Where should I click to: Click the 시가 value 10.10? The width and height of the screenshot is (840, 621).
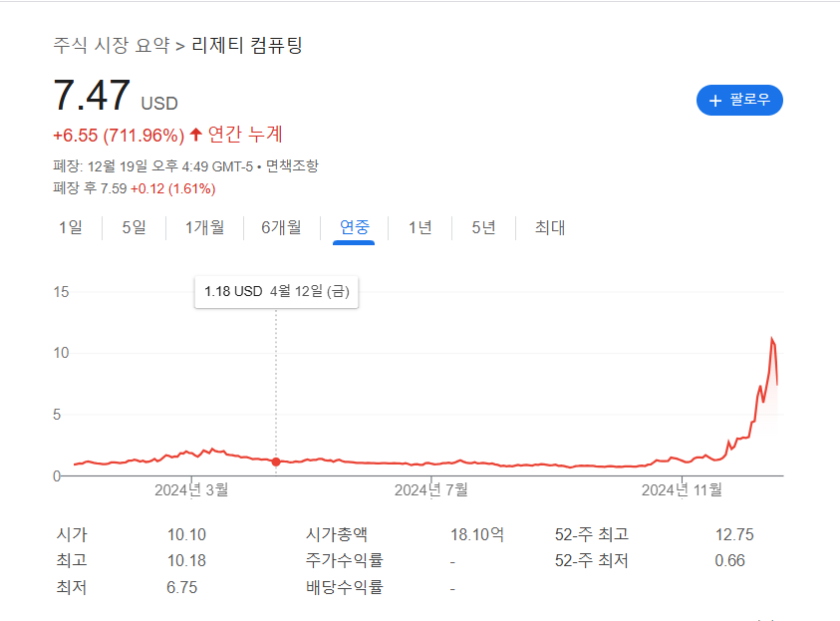pos(186,534)
